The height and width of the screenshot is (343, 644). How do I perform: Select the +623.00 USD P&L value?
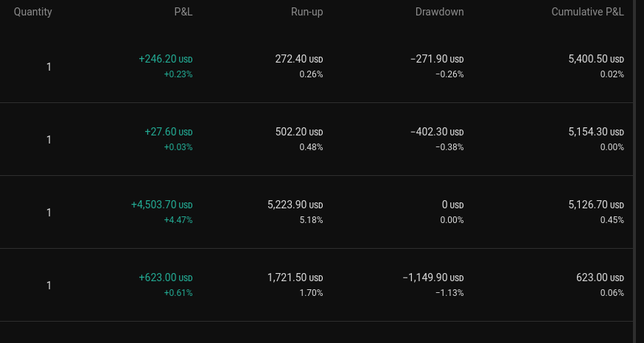pyautogui.click(x=166, y=277)
